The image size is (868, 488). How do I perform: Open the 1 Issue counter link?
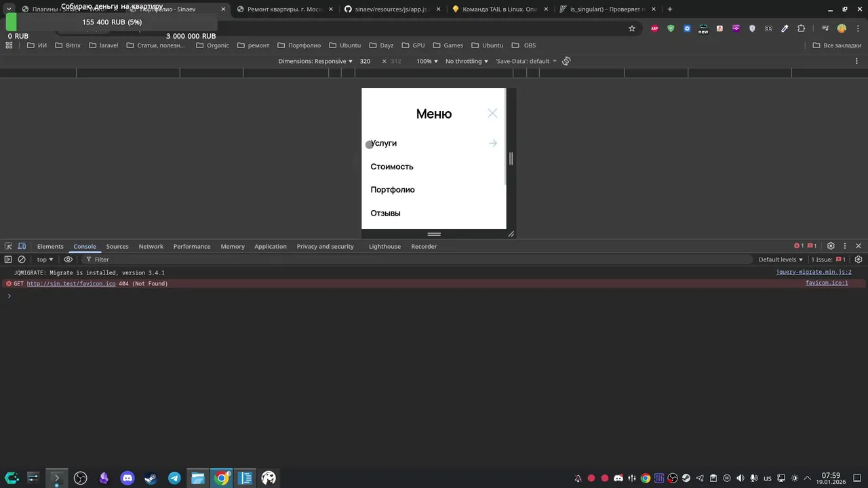point(829,260)
